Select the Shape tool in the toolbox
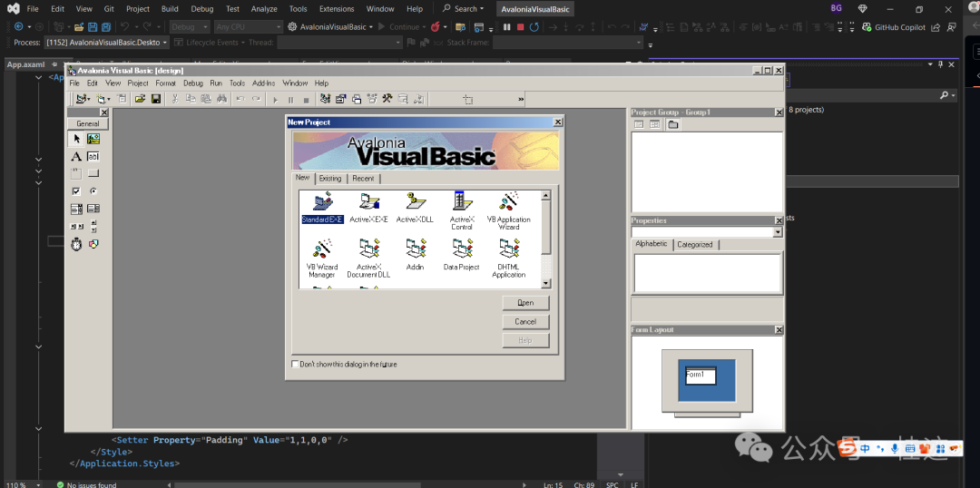This screenshot has width=980, height=488. point(93,244)
